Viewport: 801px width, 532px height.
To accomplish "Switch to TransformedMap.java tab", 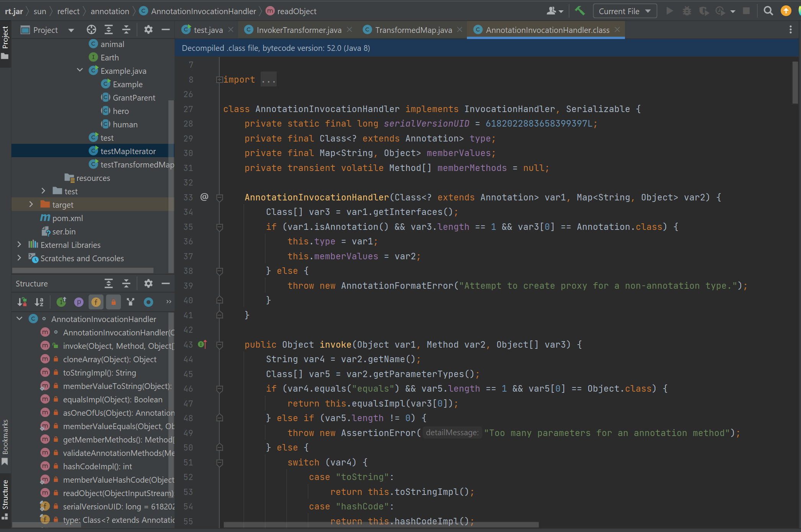I will (x=413, y=30).
